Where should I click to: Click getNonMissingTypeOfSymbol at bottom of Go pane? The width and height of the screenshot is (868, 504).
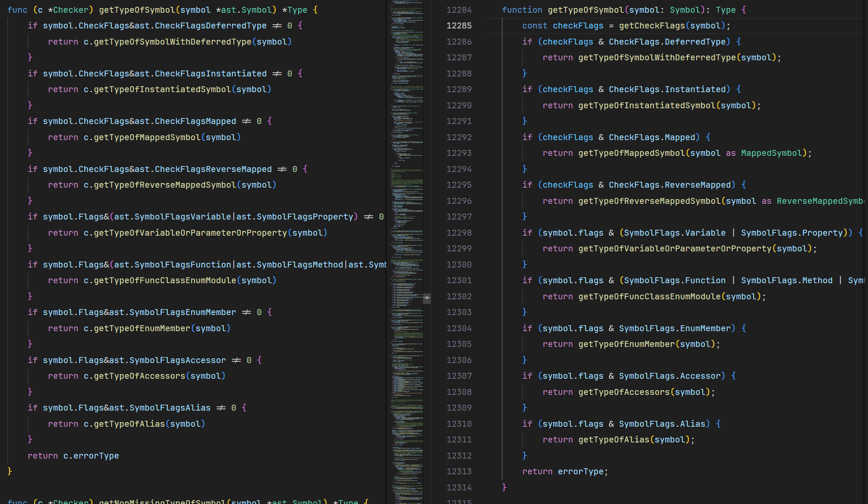(162, 501)
